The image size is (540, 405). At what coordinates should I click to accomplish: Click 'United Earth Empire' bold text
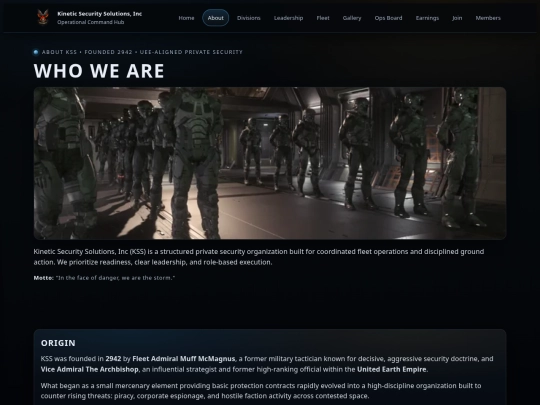tap(392, 370)
